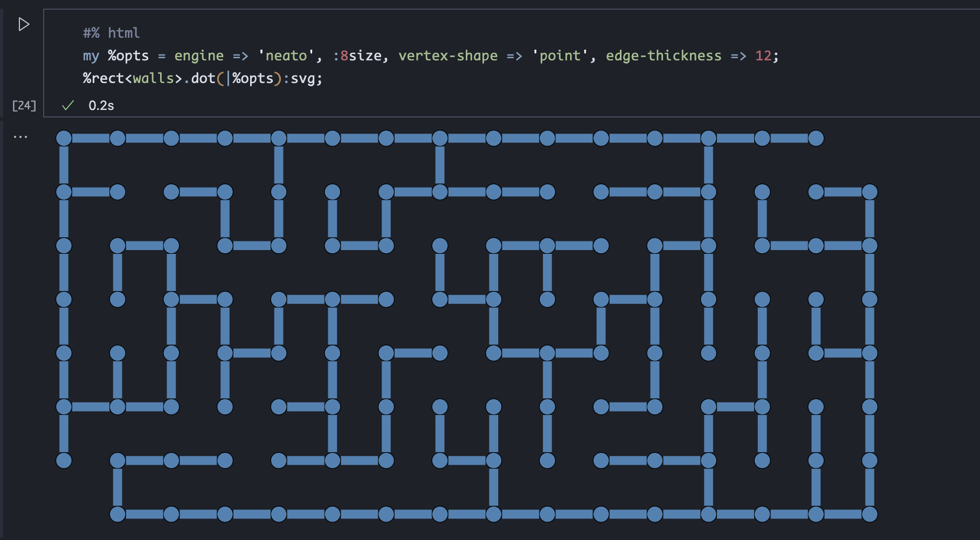Click the edge-thickness option name
This screenshot has width=980, height=540.
(x=663, y=56)
